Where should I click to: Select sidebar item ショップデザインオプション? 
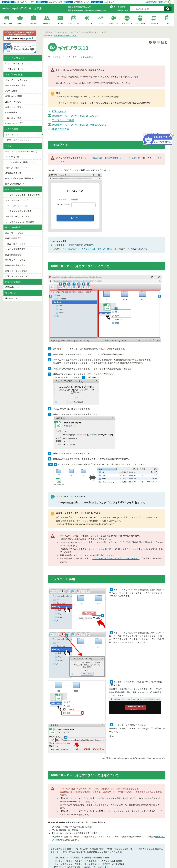coord(23,63)
